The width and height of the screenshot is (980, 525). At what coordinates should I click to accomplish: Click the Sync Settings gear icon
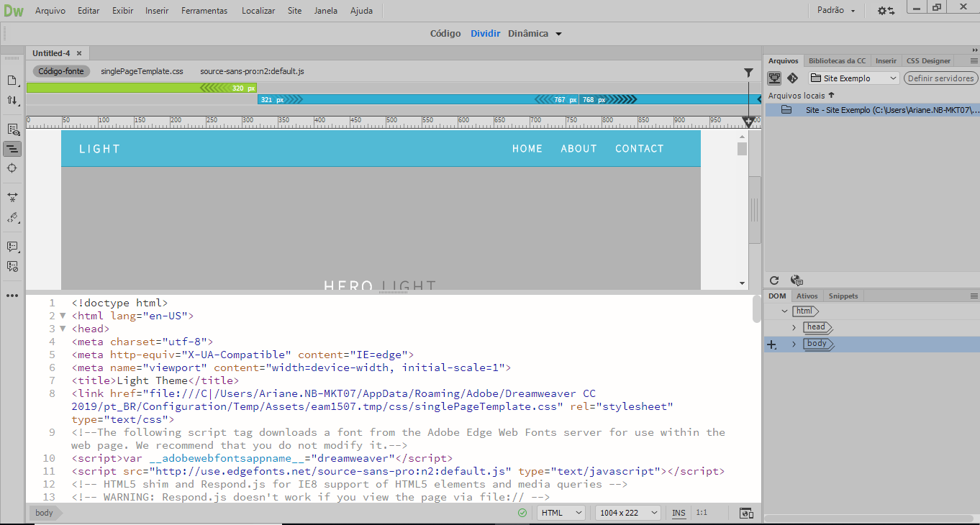tap(886, 11)
